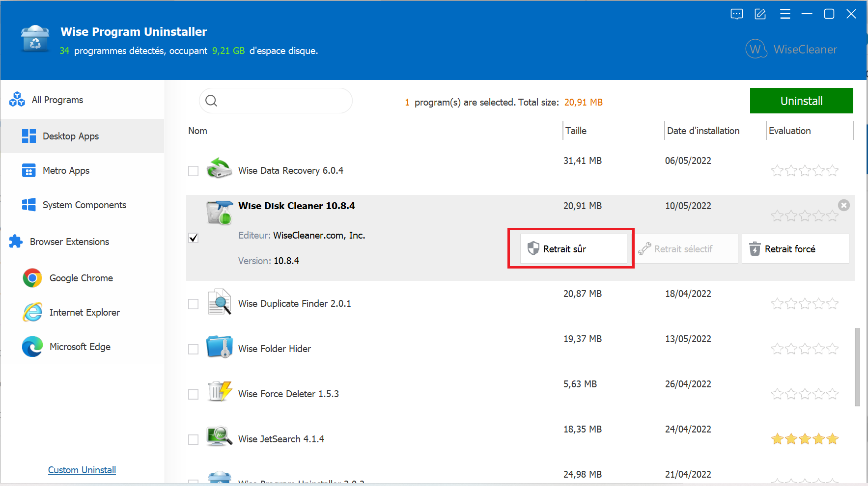This screenshot has width=868, height=486.
Task: Click the System Components Windows icon
Action: (x=29, y=205)
